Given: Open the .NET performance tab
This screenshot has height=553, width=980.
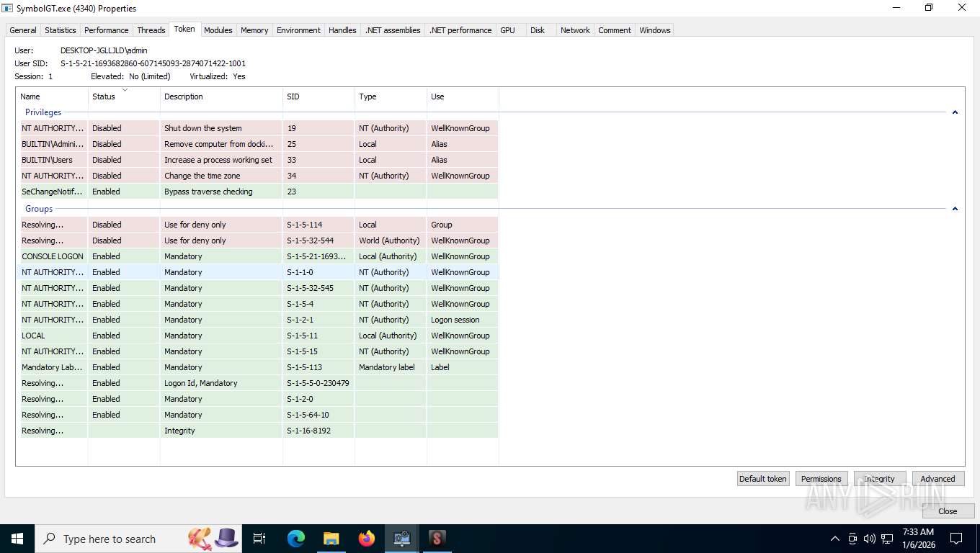Looking at the screenshot, I should (460, 30).
